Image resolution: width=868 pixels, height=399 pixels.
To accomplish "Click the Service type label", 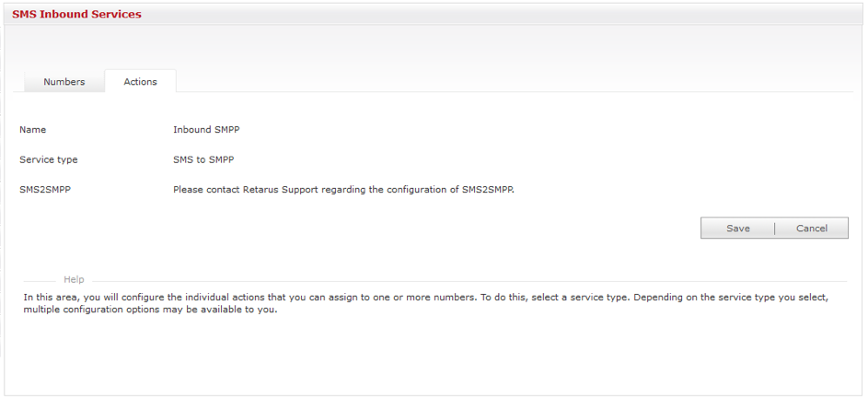I will [x=48, y=159].
